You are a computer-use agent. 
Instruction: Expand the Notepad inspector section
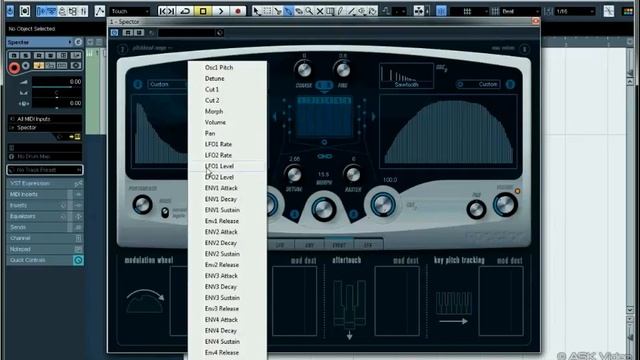pyautogui.click(x=45, y=249)
